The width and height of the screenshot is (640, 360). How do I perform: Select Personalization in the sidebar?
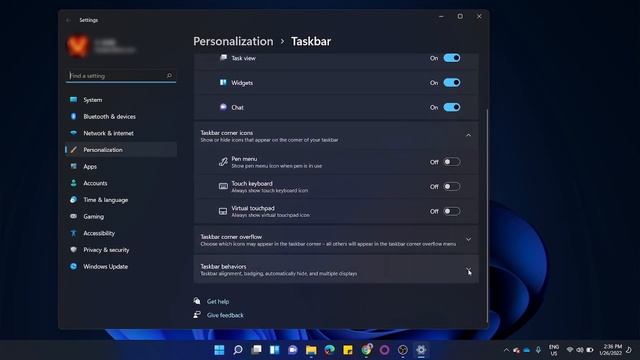[x=121, y=150]
